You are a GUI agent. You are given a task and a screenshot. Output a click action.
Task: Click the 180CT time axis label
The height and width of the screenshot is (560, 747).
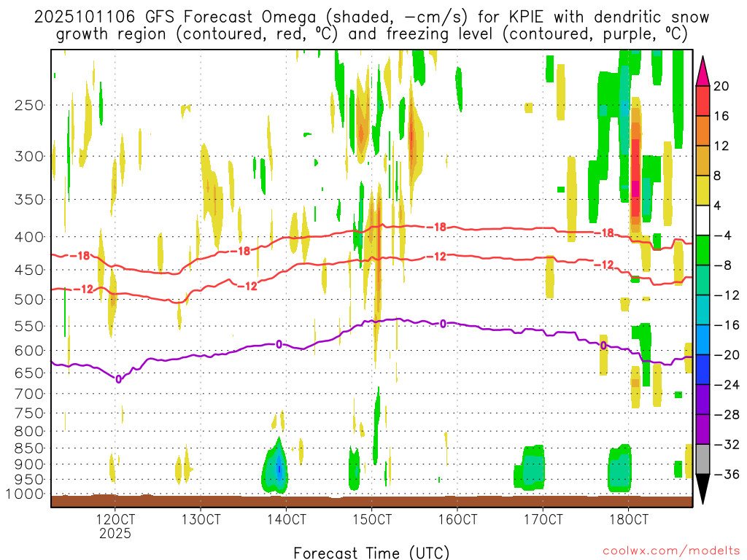pos(629,519)
